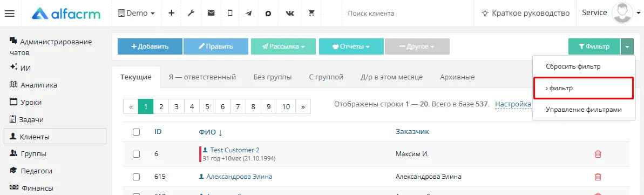Open the envelope mail icon
The width and height of the screenshot is (644, 195).
click(211, 13)
